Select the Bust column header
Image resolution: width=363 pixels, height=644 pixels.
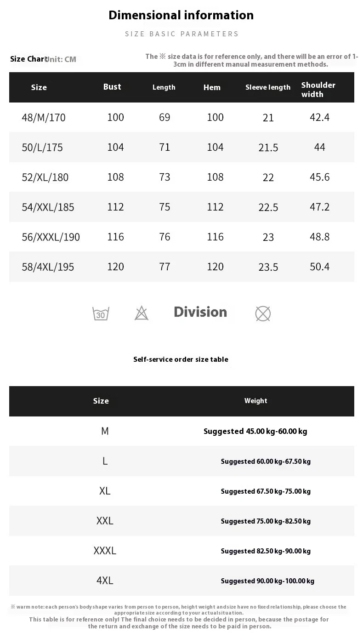pos(112,87)
